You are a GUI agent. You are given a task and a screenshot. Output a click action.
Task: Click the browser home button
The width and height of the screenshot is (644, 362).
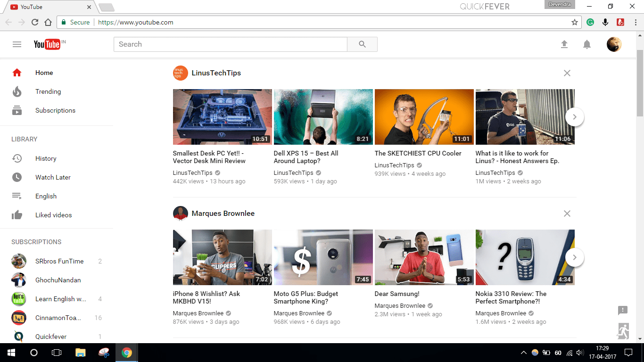pos(48,22)
